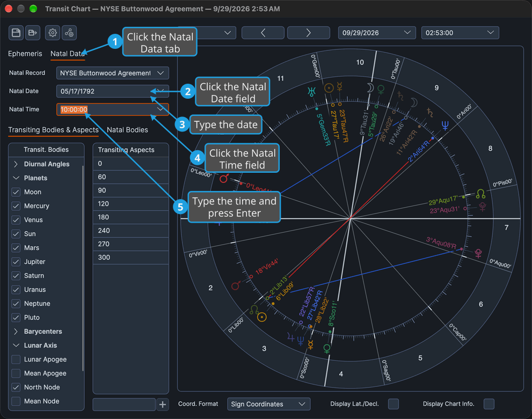The height and width of the screenshot is (419, 532).
Task: Select the 180 transiting aspect row
Action: click(x=130, y=217)
